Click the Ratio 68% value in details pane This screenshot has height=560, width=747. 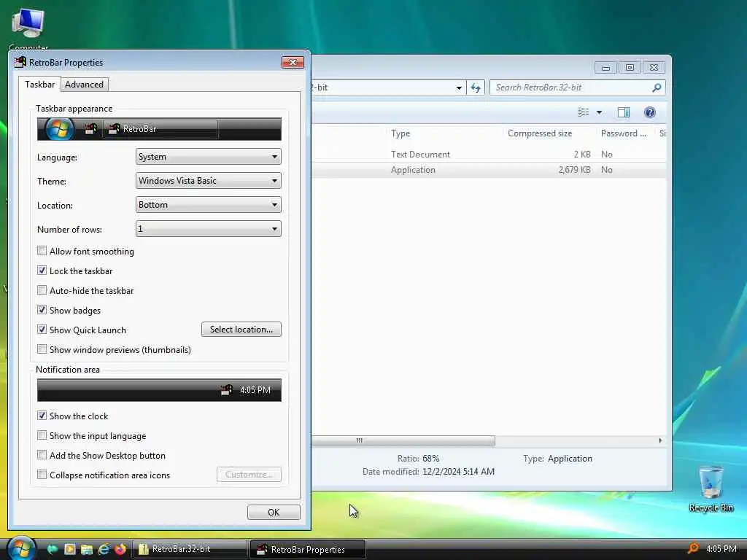pos(430,459)
